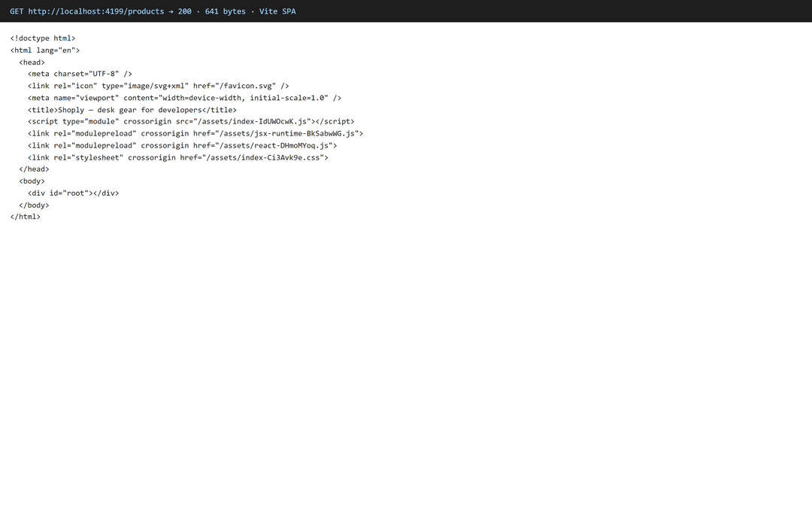Click the opening '<body>' tag line
Image resolution: width=812 pixels, height=508 pixels.
click(x=32, y=181)
